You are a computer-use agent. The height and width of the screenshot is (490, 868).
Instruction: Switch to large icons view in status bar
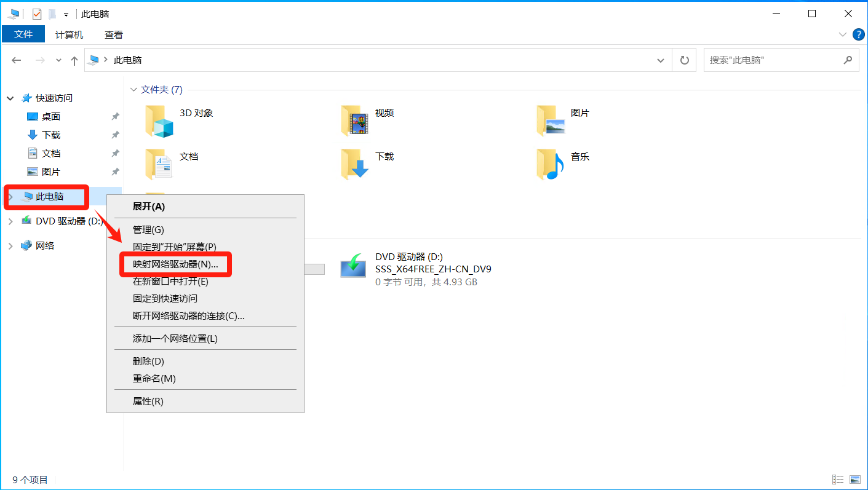pos(854,480)
